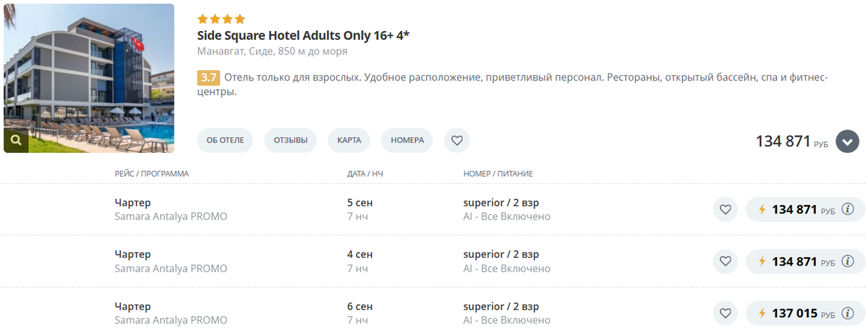Favorite the 4 сен charter tour
The image size is (868, 333).
click(x=725, y=261)
